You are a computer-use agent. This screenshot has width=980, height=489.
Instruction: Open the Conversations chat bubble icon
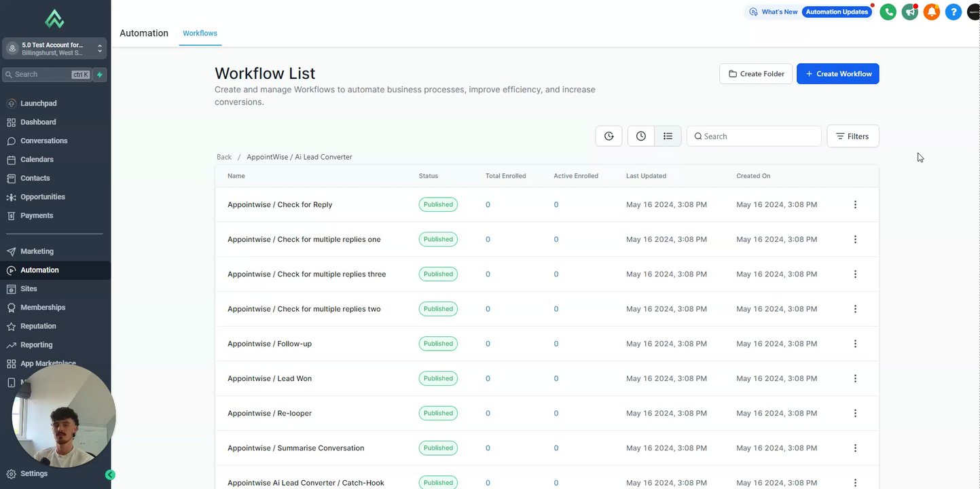11,141
